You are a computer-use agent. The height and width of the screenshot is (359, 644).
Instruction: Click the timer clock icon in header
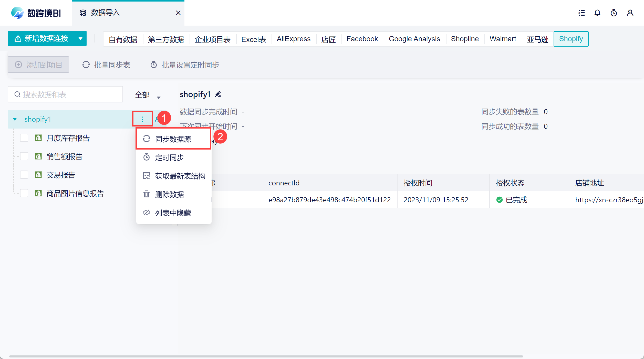614,13
